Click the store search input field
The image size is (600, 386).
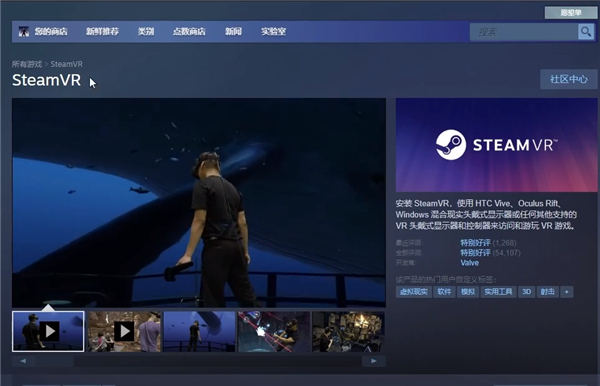coord(523,32)
